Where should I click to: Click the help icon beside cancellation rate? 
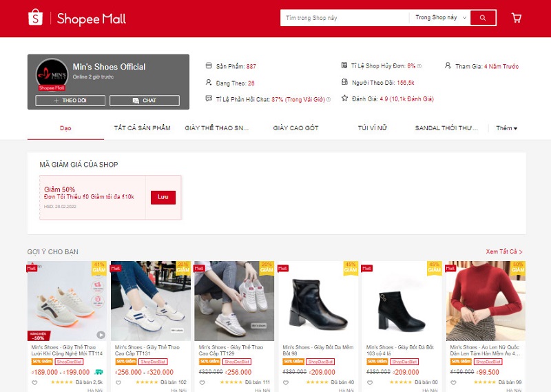419,66
